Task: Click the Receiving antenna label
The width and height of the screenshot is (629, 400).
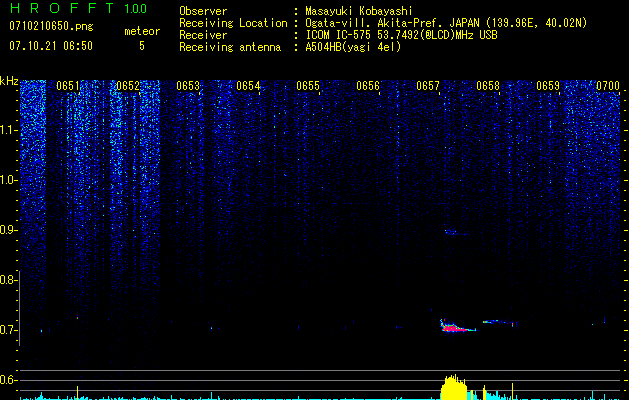Action: (x=230, y=47)
